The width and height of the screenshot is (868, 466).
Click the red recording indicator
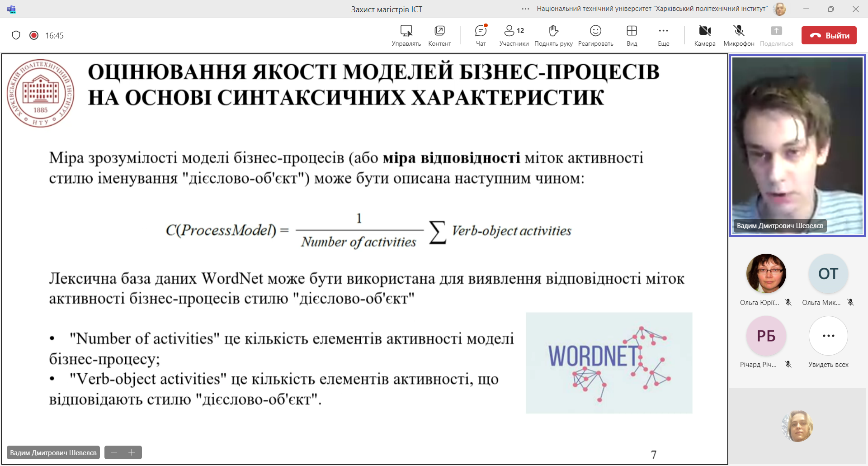click(x=34, y=35)
